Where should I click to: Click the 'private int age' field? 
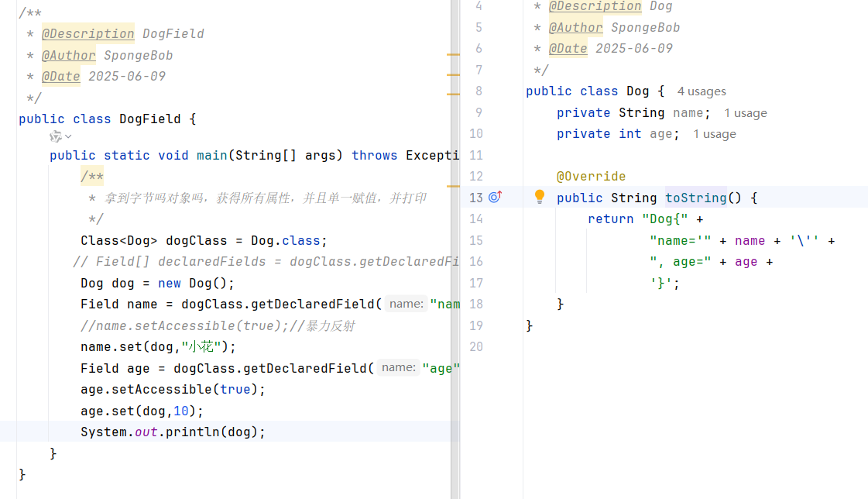(x=618, y=134)
